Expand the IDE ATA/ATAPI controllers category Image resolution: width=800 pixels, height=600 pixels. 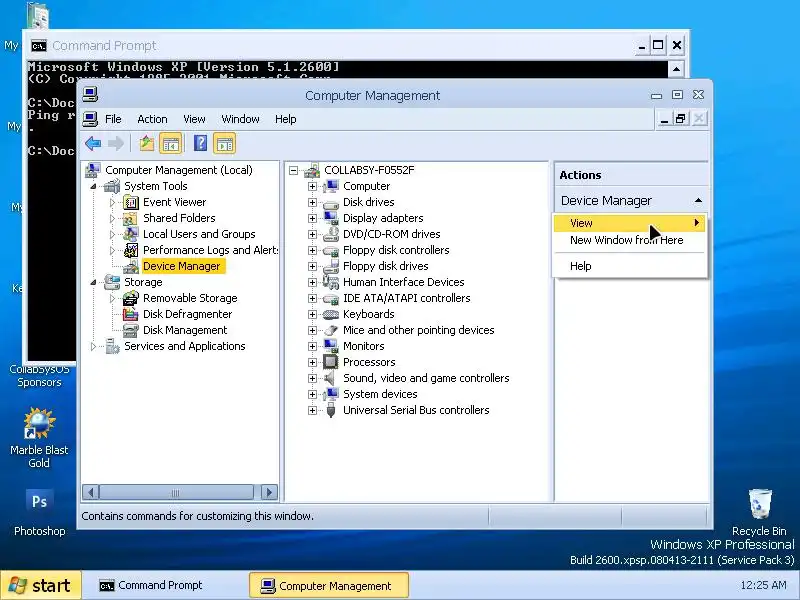coord(312,298)
